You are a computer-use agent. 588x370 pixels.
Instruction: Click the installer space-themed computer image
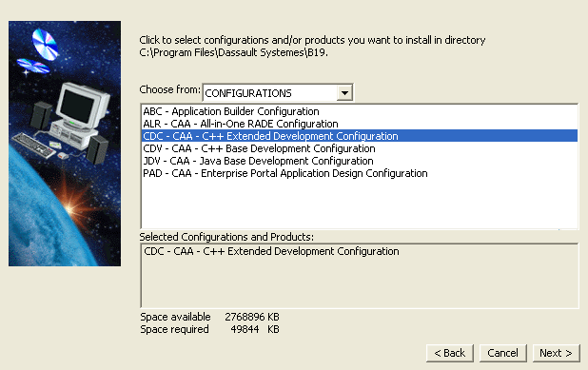(x=65, y=144)
